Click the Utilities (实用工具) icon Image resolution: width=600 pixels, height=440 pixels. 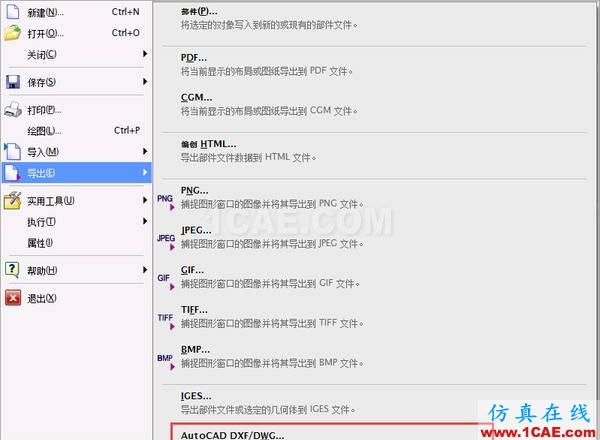click(x=13, y=200)
